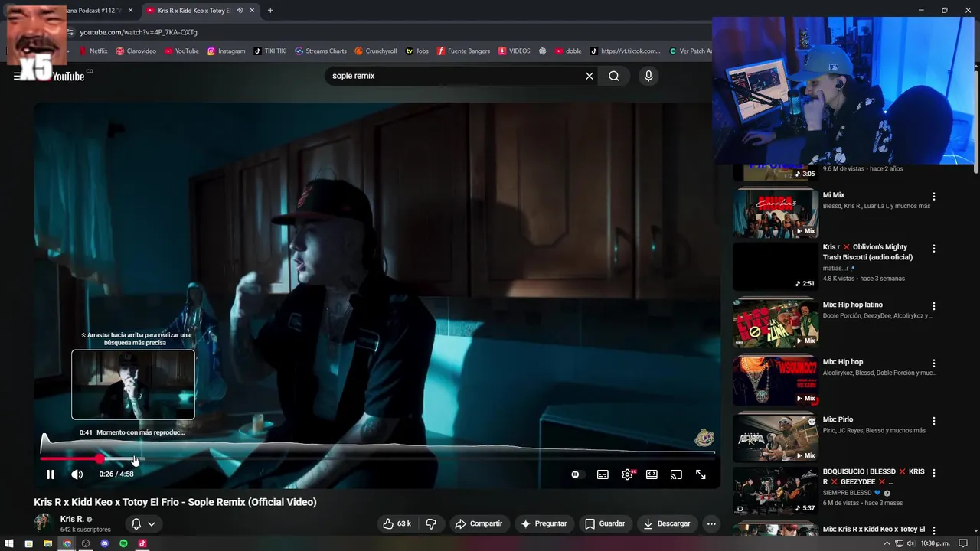The image size is (980, 551).
Task: Open vt.tiktok.com bookmark
Action: (625, 51)
